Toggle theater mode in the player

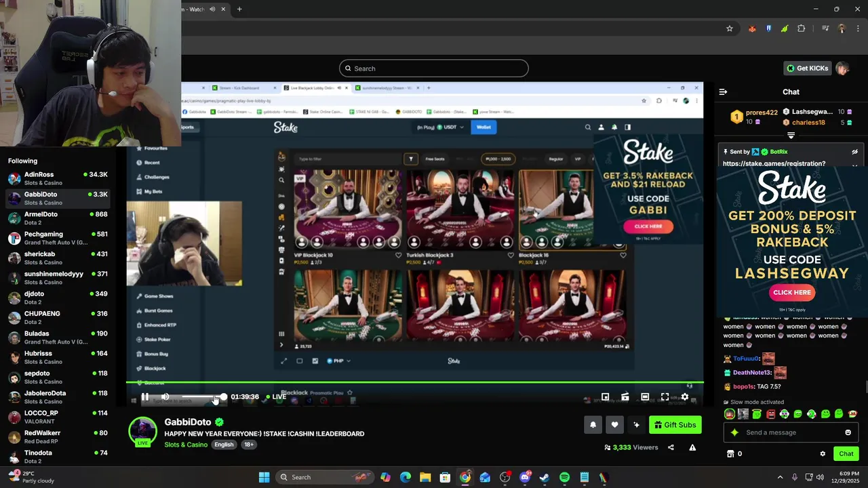645,396
